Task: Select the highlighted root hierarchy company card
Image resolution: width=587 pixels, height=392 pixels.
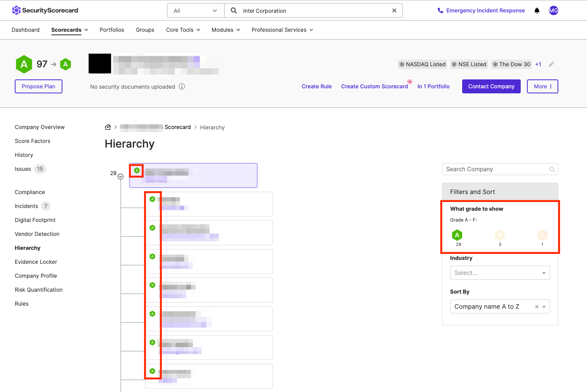Action: (193, 175)
